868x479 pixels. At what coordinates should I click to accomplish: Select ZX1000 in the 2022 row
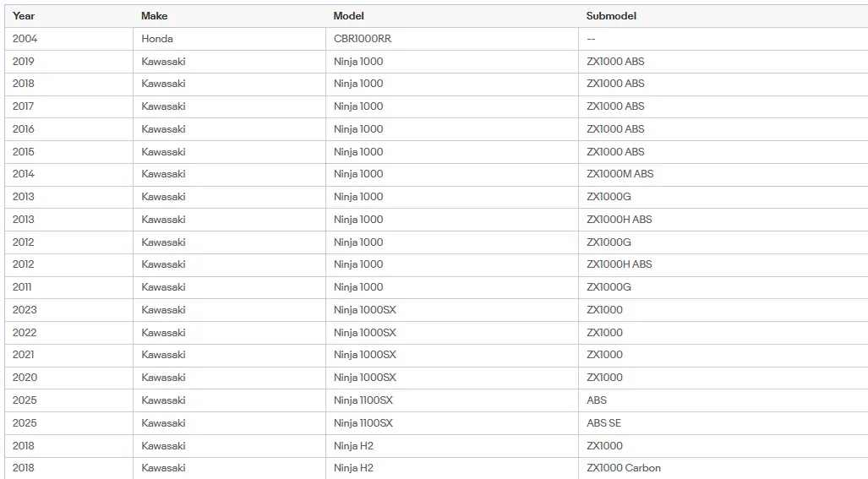pos(604,332)
